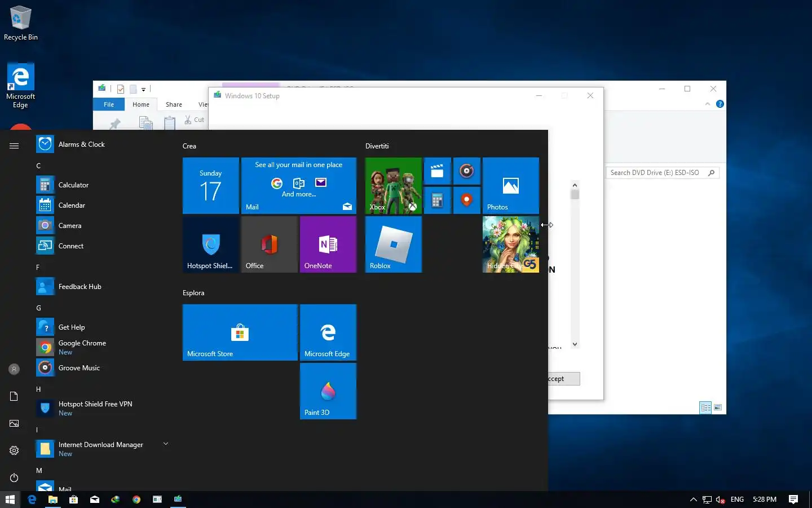
Task: Open the Xbox tile
Action: coord(394,186)
